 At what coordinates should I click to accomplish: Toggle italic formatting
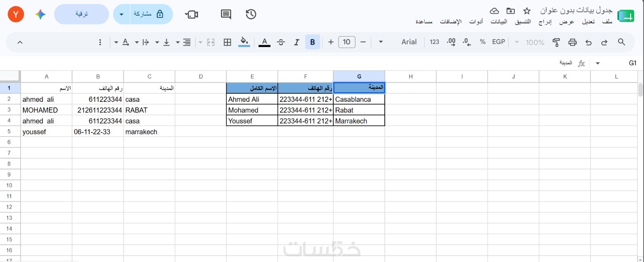(297, 42)
